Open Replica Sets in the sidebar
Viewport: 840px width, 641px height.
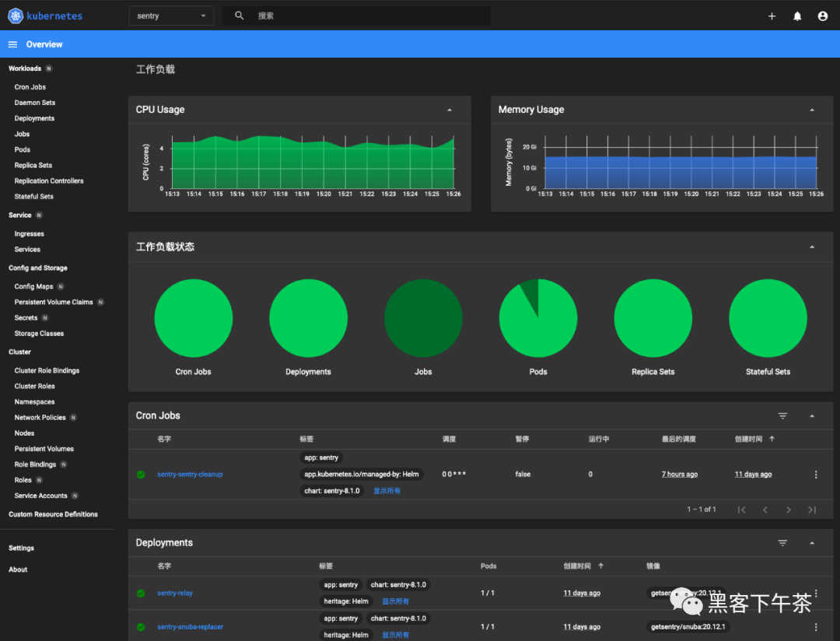(x=33, y=165)
